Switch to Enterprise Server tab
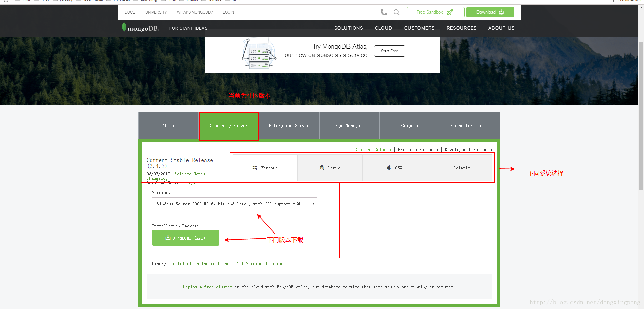The width and height of the screenshot is (644, 309). pos(289,126)
